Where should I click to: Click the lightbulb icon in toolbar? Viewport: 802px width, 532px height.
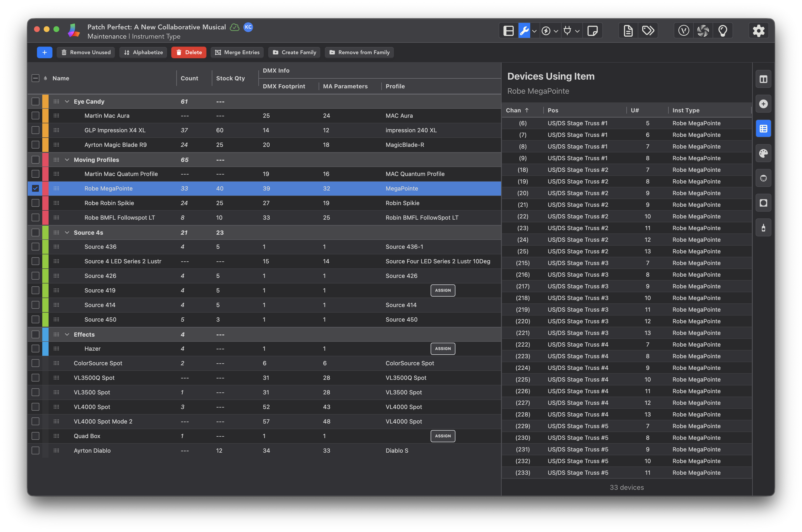click(x=723, y=31)
